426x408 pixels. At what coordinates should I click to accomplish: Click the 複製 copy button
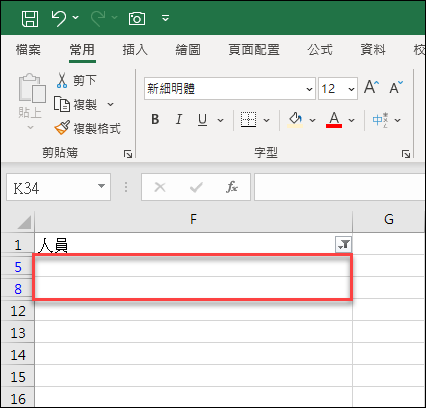76,104
